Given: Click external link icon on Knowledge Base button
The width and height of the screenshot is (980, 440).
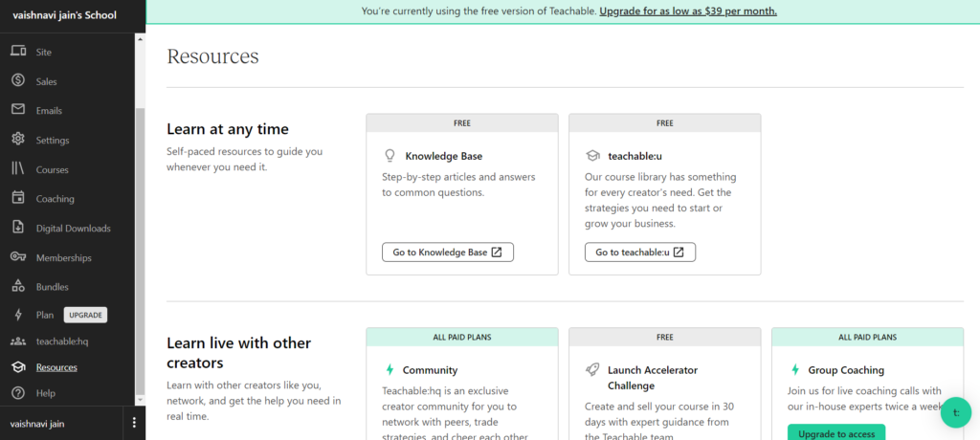Looking at the screenshot, I should (x=497, y=253).
